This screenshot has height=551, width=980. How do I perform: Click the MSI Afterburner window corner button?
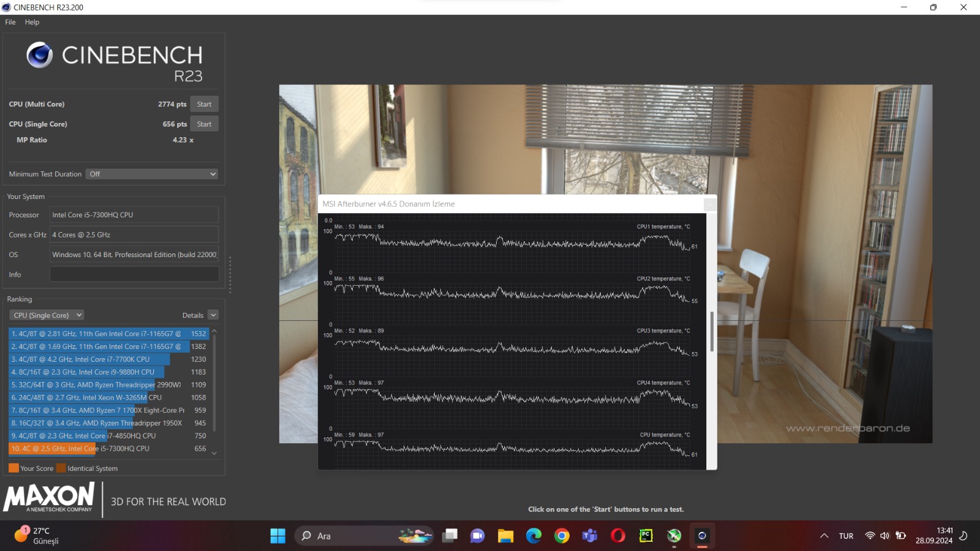coord(710,204)
